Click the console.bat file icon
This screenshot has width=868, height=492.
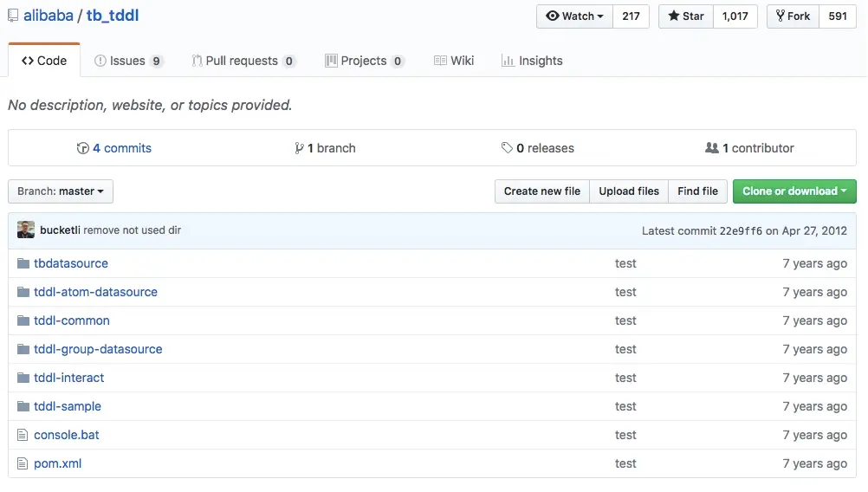pos(23,435)
